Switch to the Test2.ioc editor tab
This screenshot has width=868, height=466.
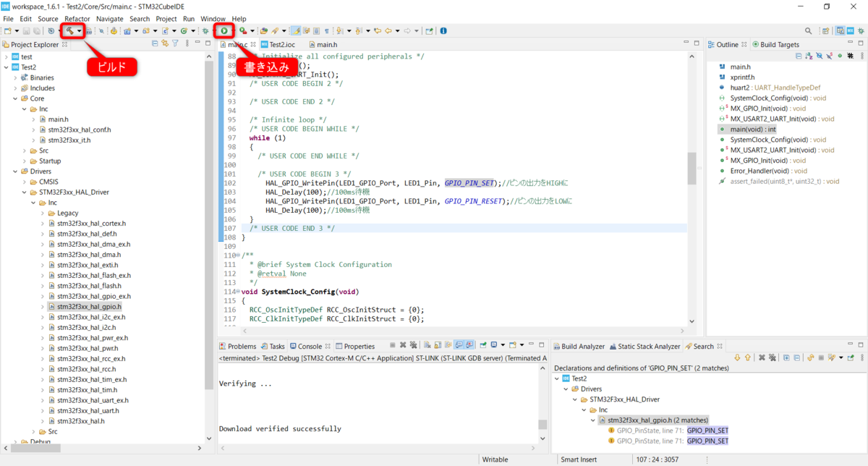pos(278,44)
